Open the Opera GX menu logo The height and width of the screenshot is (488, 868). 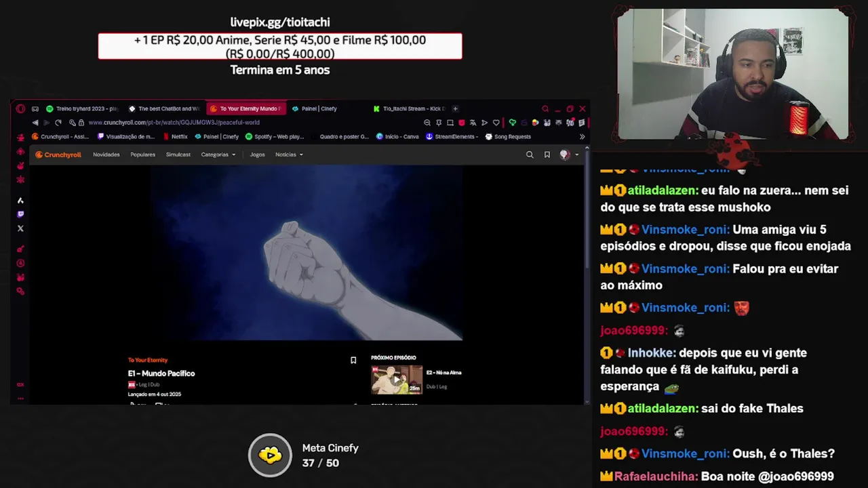pyautogui.click(x=20, y=108)
